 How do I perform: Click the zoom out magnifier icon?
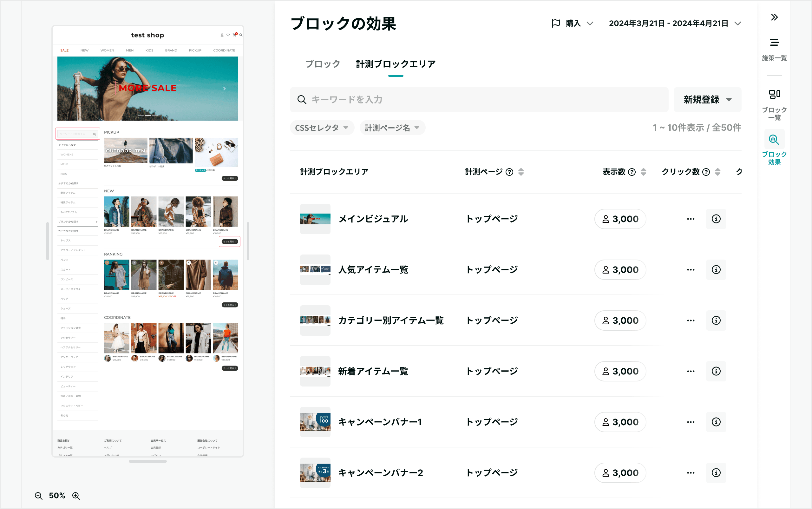tap(39, 496)
